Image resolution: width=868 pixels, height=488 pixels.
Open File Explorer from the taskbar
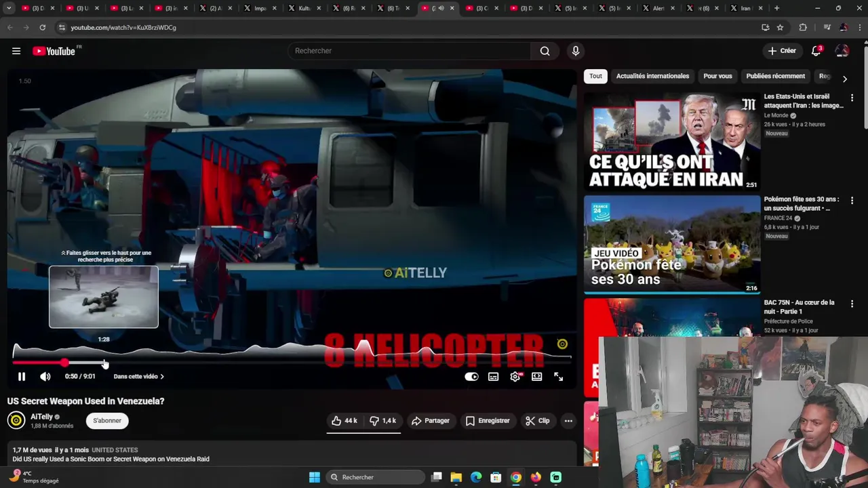coord(456,477)
